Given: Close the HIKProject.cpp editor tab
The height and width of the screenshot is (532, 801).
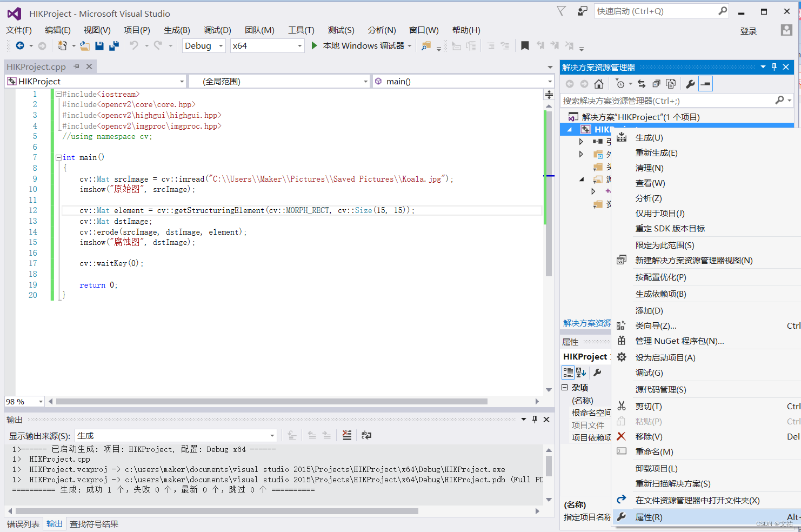Looking at the screenshot, I should 89,66.
